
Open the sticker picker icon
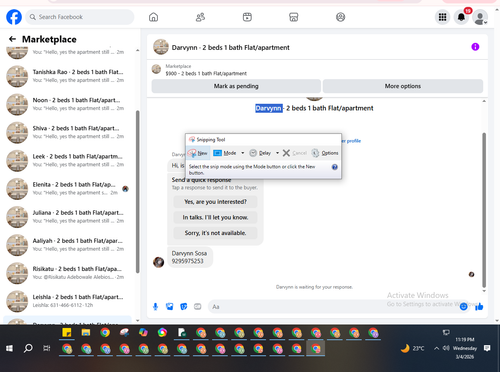tap(184, 306)
